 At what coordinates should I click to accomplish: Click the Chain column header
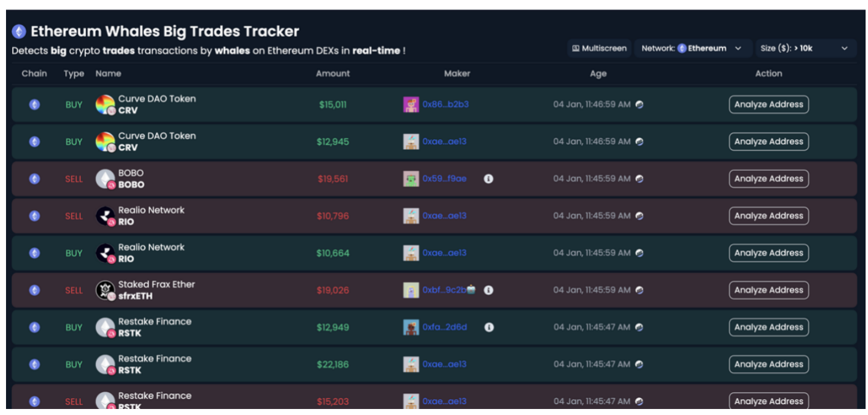point(34,73)
